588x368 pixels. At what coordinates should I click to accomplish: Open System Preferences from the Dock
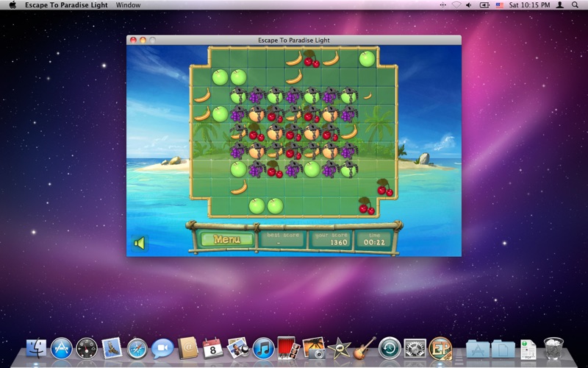[x=415, y=348]
